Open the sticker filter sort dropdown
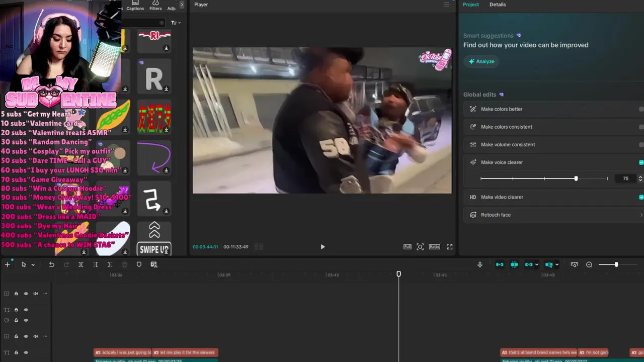The width and height of the screenshot is (644, 362). (x=176, y=23)
